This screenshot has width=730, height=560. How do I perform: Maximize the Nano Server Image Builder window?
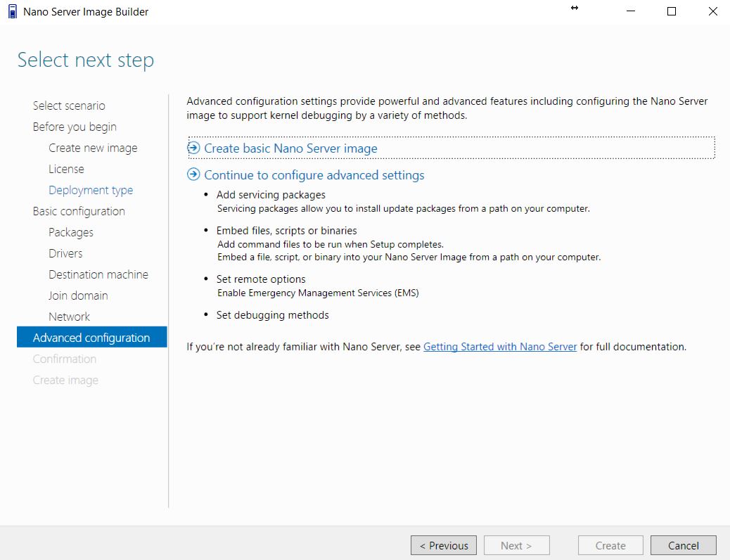coord(672,12)
